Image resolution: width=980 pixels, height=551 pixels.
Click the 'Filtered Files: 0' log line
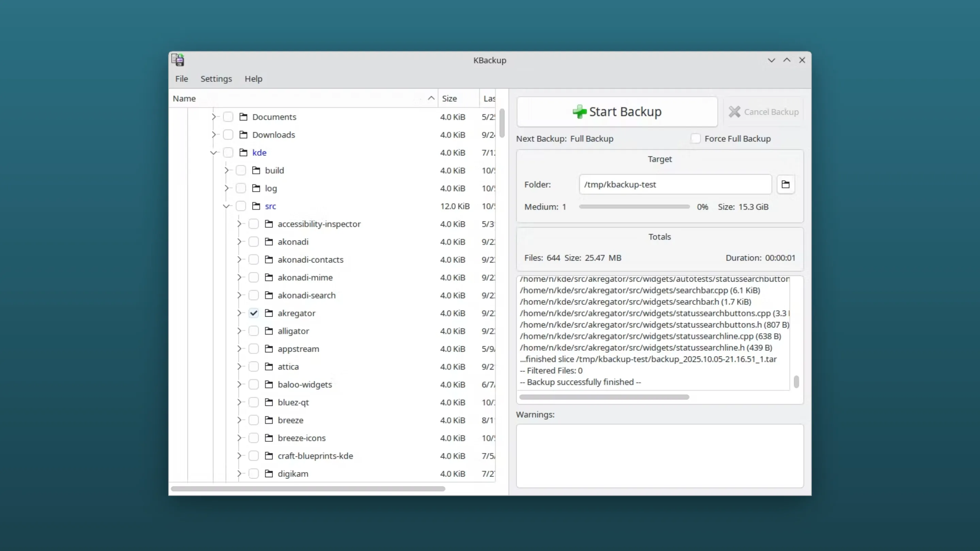(551, 371)
